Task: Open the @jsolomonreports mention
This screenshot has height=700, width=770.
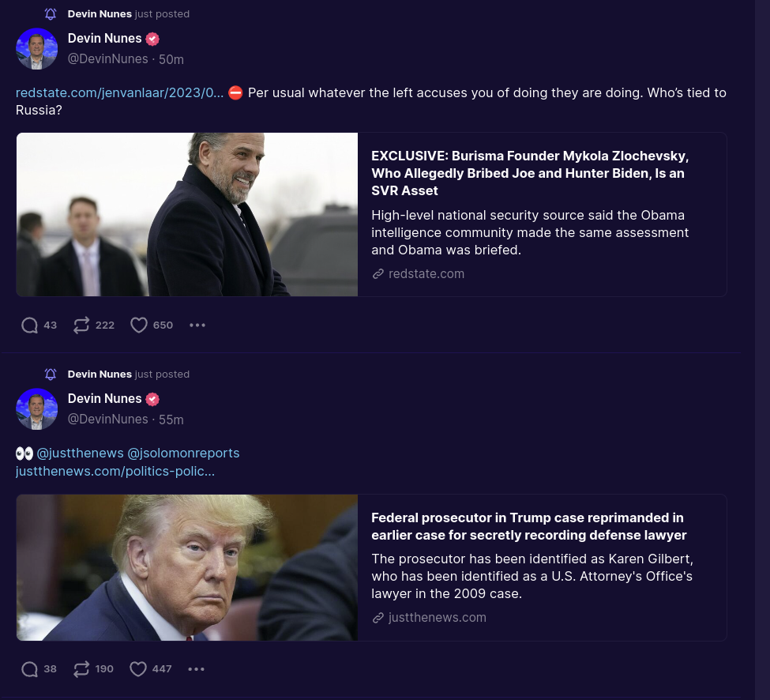Action: coord(183,453)
